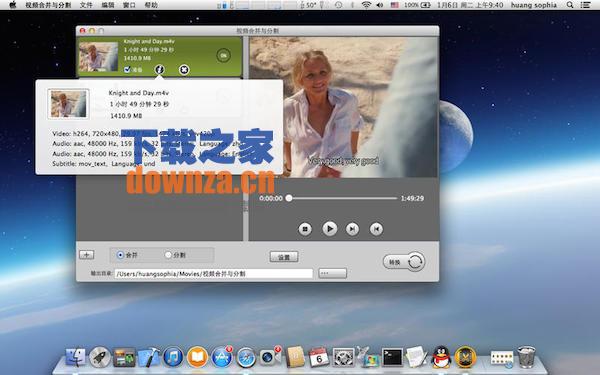600x375 pixels.
Task: Click the "1410.9 MB" size in the popover
Action: pyautogui.click(x=126, y=116)
